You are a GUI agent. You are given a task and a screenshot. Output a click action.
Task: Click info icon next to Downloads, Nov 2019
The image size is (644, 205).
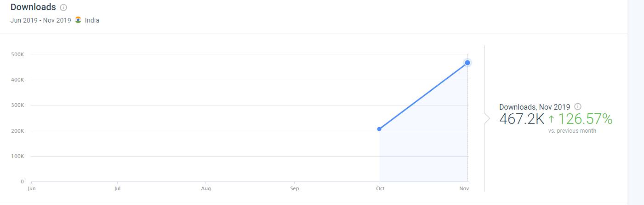pyautogui.click(x=578, y=107)
